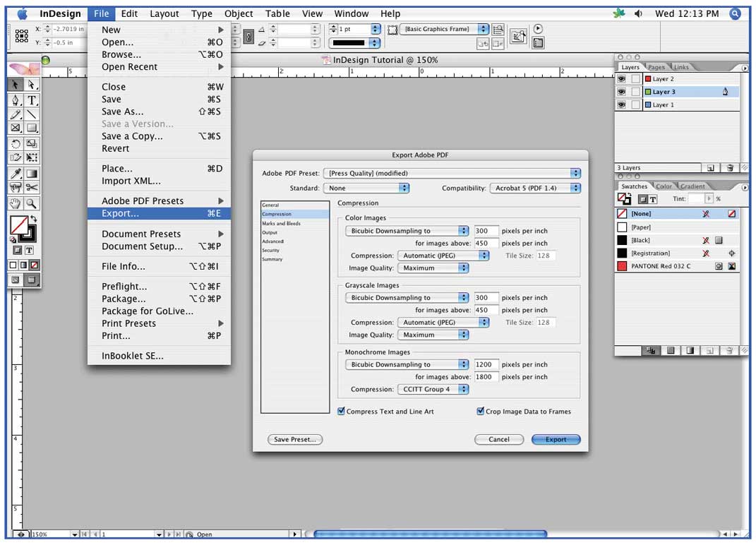Select the Pen tool in the toolbox

coord(16,100)
